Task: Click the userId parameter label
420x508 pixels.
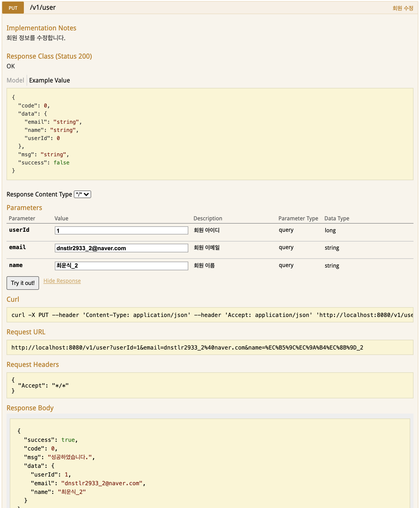Action: [19, 230]
